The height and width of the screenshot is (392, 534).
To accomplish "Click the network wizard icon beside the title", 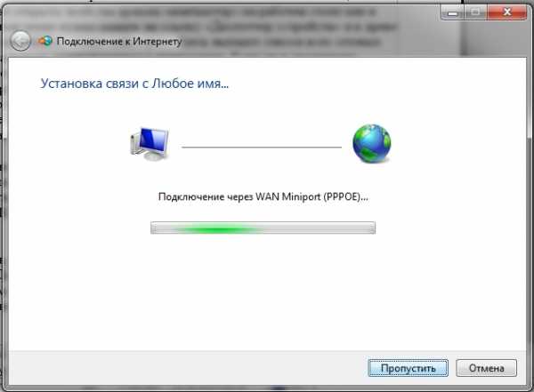I will 45,41.
